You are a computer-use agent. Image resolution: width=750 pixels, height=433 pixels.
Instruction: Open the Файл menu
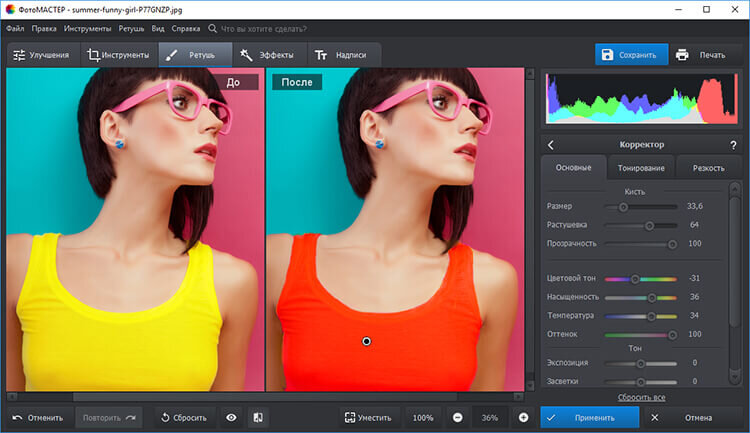pyautogui.click(x=15, y=29)
